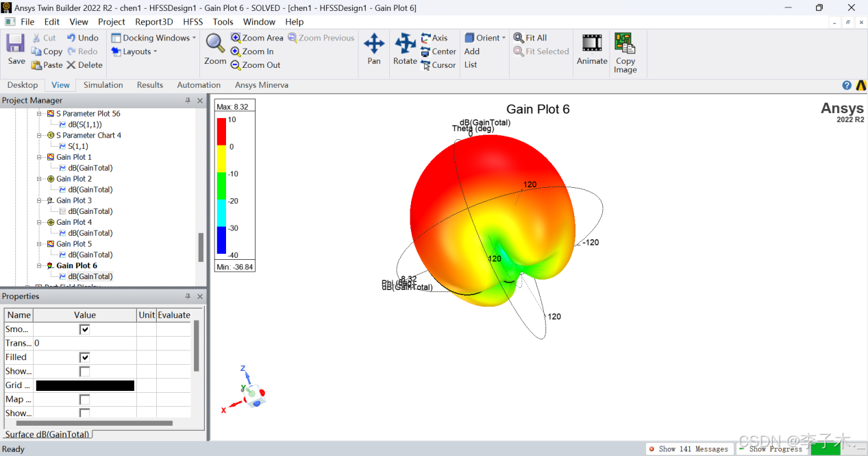868x456 pixels.
Task: Click Zoom In in the toolbar
Action: pyautogui.click(x=252, y=51)
